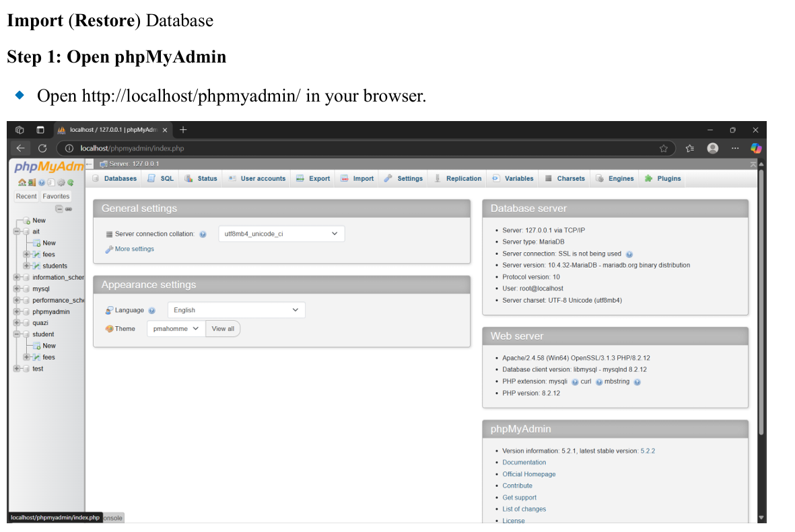
Task: Click the tab actions icon in title bar
Action: click(40, 130)
